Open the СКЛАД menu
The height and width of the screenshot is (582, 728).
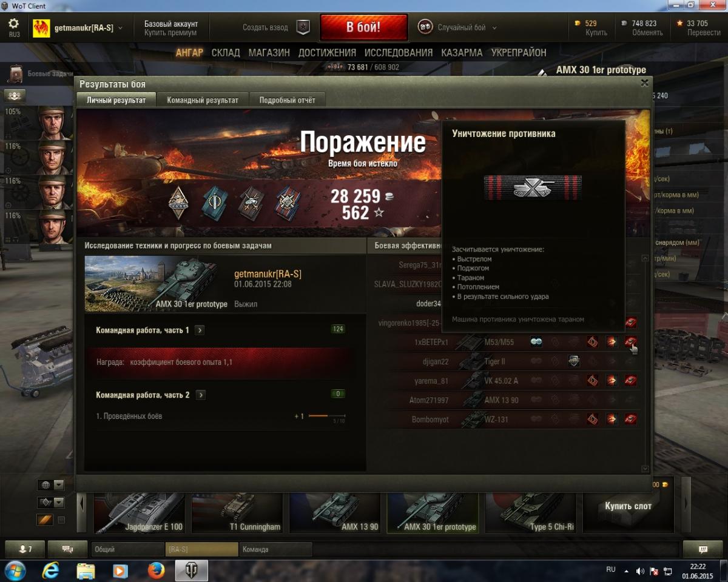pyautogui.click(x=226, y=53)
